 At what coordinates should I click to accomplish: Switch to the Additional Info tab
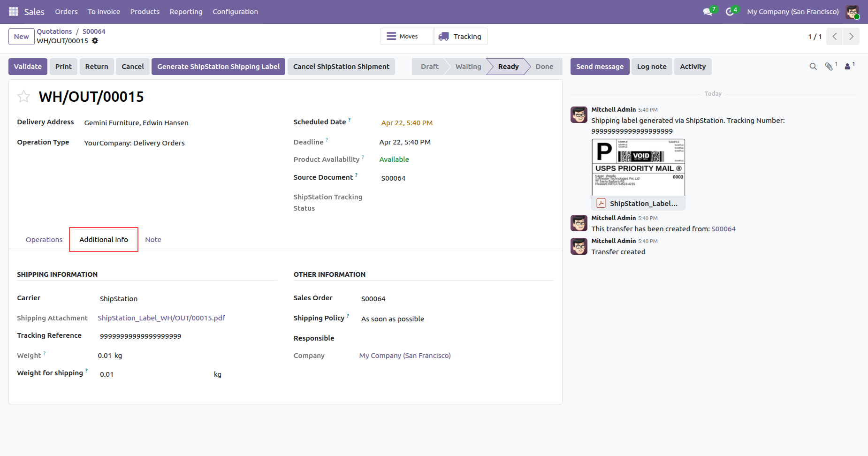104,240
